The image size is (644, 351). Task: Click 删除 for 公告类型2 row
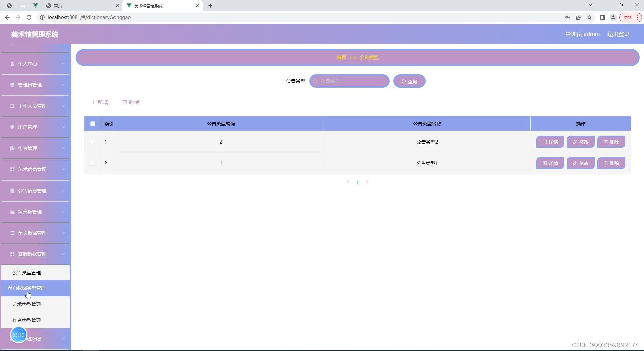611,142
